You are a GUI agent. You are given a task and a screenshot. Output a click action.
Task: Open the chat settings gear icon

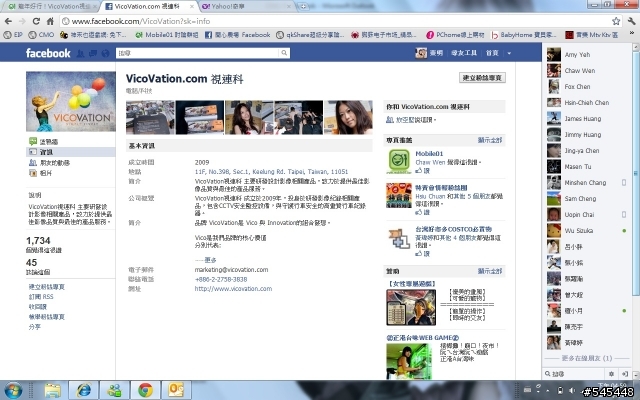pyautogui.click(x=611, y=373)
